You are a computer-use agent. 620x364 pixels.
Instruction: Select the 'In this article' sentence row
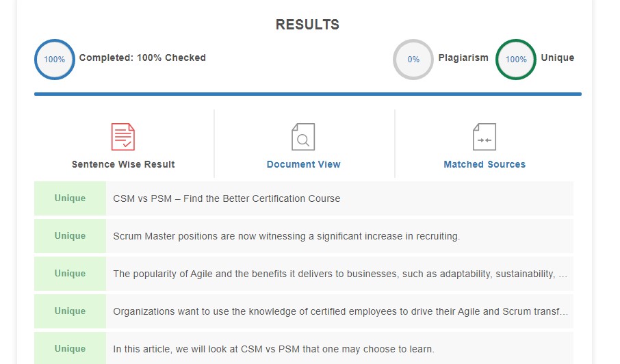pos(273,349)
